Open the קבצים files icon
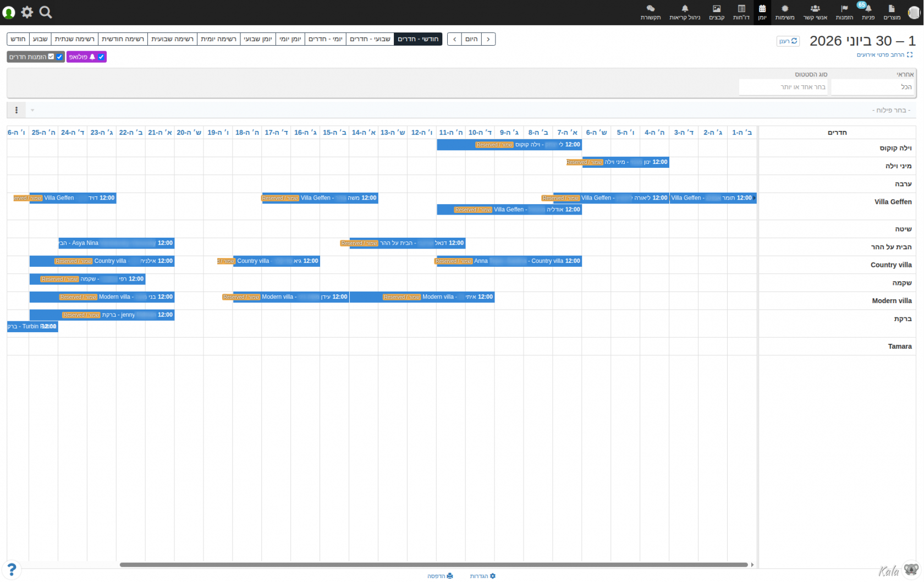Image resolution: width=924 pixels, height=582 pixels. tap(717, 12)
